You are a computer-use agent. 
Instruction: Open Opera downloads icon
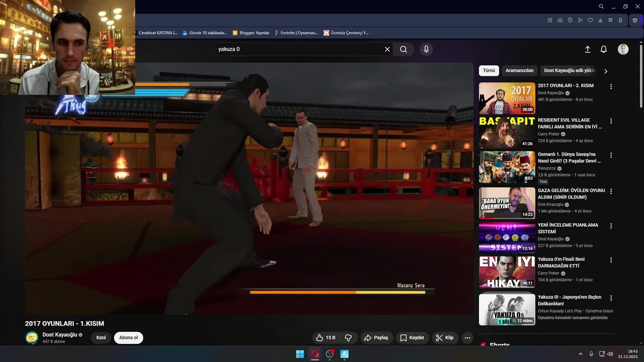[600, 20]
